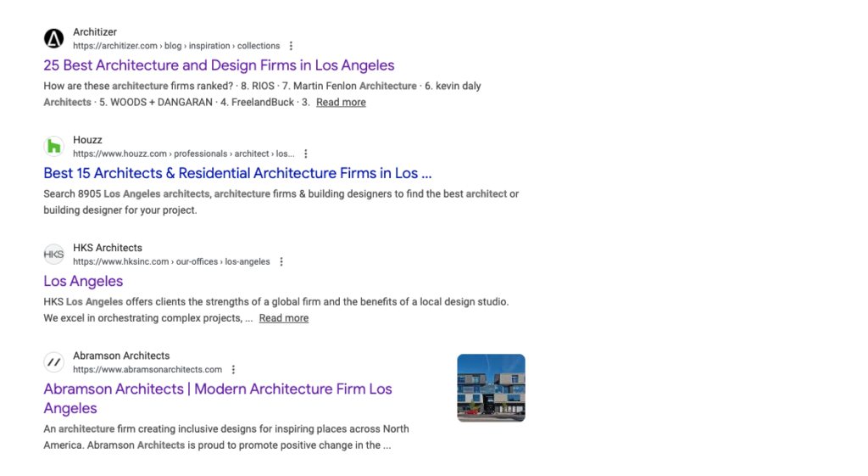Click the Architizer site favicon

pos(54,39)
